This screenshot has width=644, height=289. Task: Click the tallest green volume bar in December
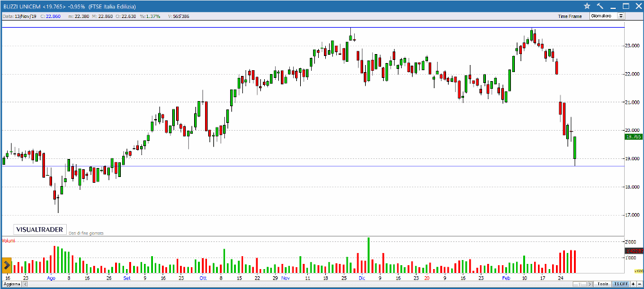[x=368, y=256]
